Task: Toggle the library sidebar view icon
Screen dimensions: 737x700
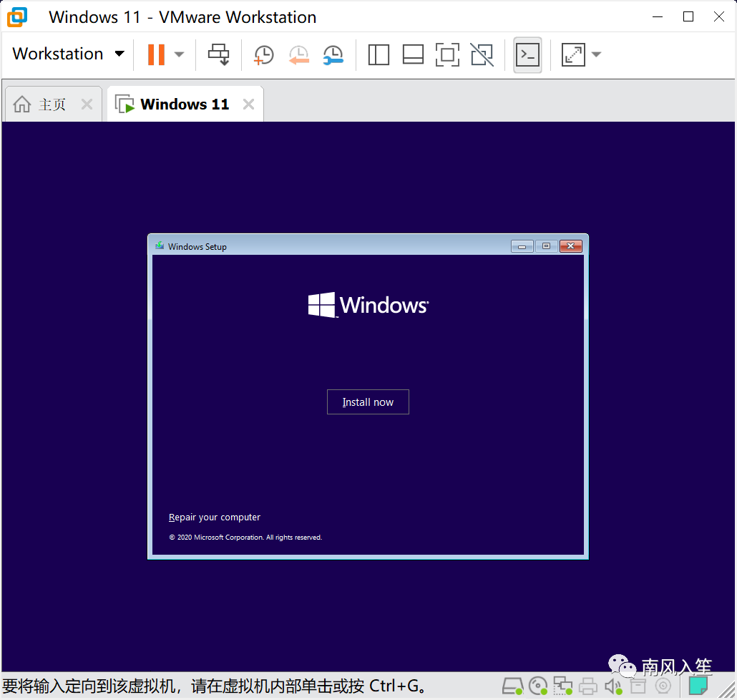Action: pyautogui.click(x=379, y=54)
